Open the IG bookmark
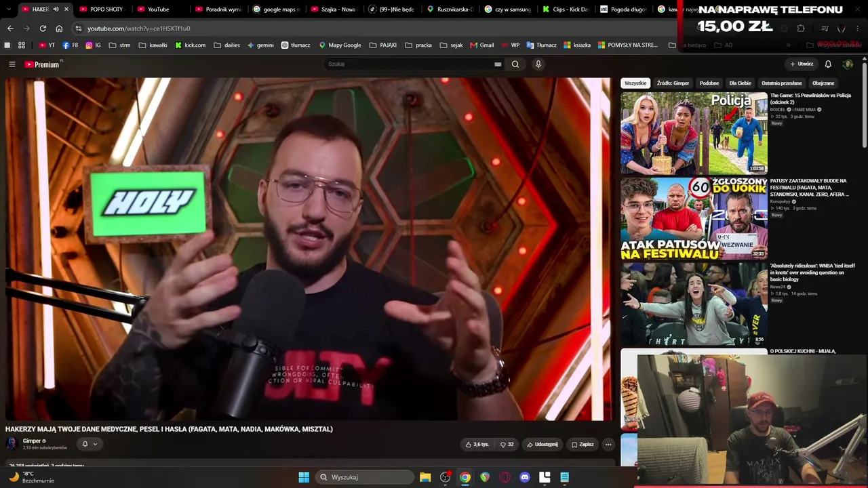 (93, 45)
